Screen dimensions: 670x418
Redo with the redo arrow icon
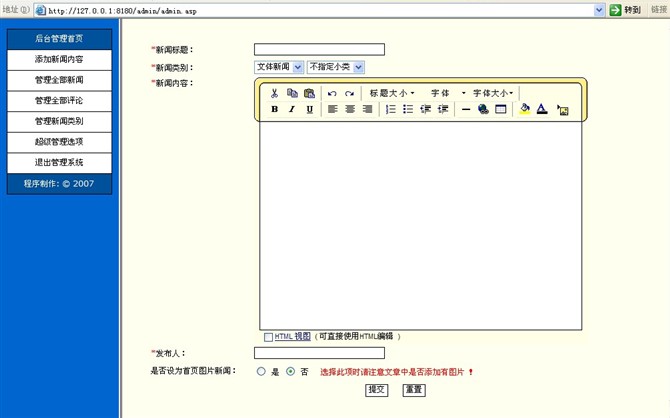pyautogui.click(x=350, y=93)
